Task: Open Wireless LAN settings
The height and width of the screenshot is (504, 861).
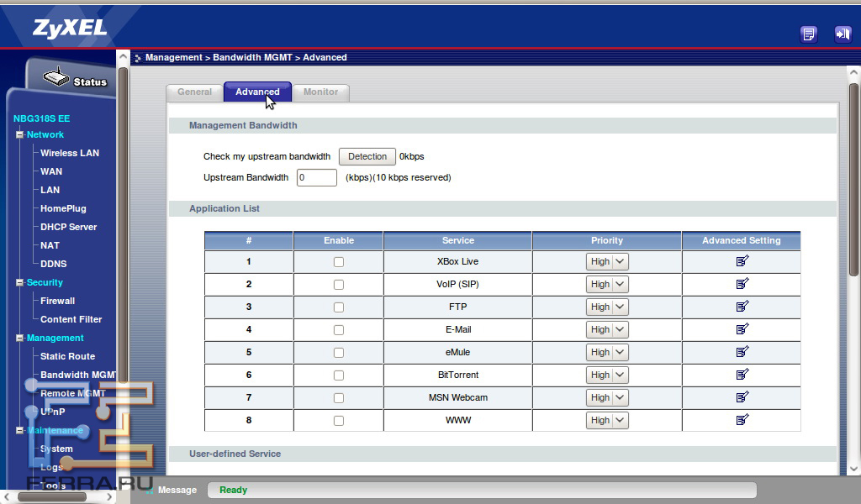Action: click(x=70, y=153)
